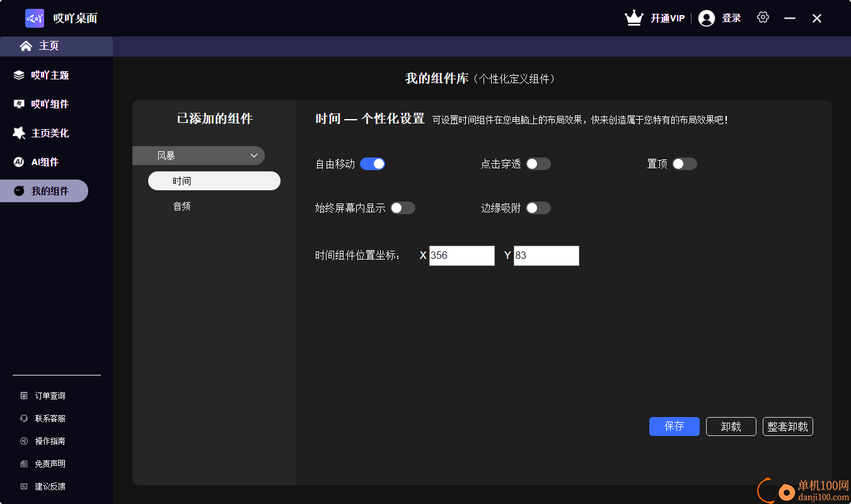
Task: Click the AI组件 icon
Action: [x=19, y=162]
